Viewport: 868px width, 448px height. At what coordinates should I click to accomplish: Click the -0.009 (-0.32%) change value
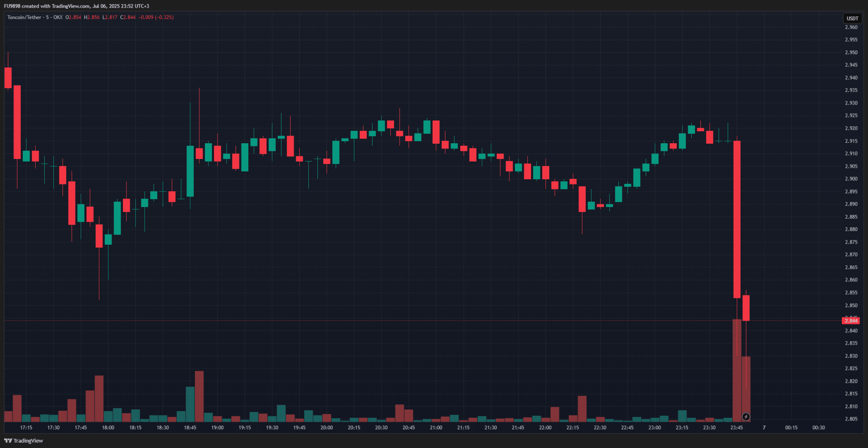tap(156, 17)
